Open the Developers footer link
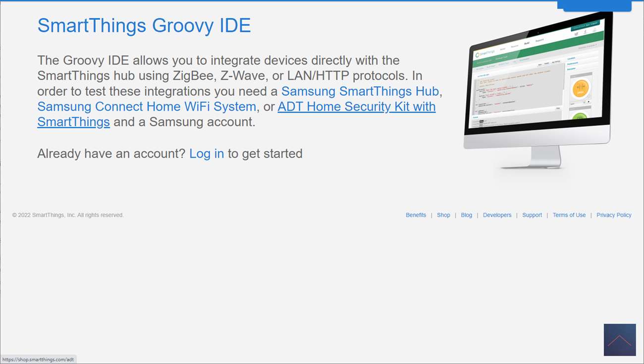The image size is (644, 364). (497, 215)
